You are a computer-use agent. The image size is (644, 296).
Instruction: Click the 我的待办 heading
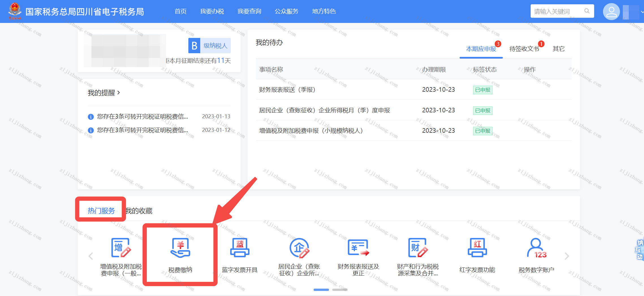269,42
